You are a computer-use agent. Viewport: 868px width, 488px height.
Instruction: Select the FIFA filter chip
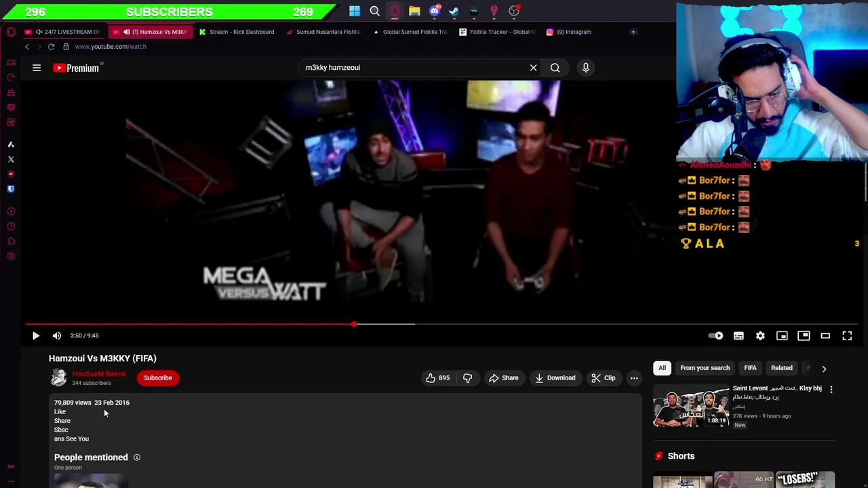click(750, 368)
